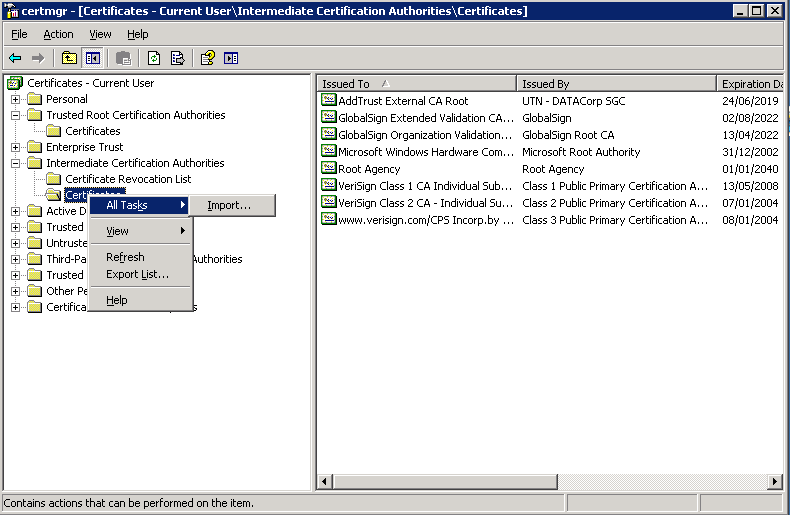Select expiration date 13/05/2008
Viewport: 790px width, 515px height.
(750, 186)
